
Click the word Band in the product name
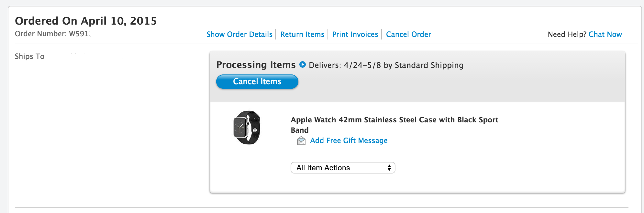(x=300, y=130)
